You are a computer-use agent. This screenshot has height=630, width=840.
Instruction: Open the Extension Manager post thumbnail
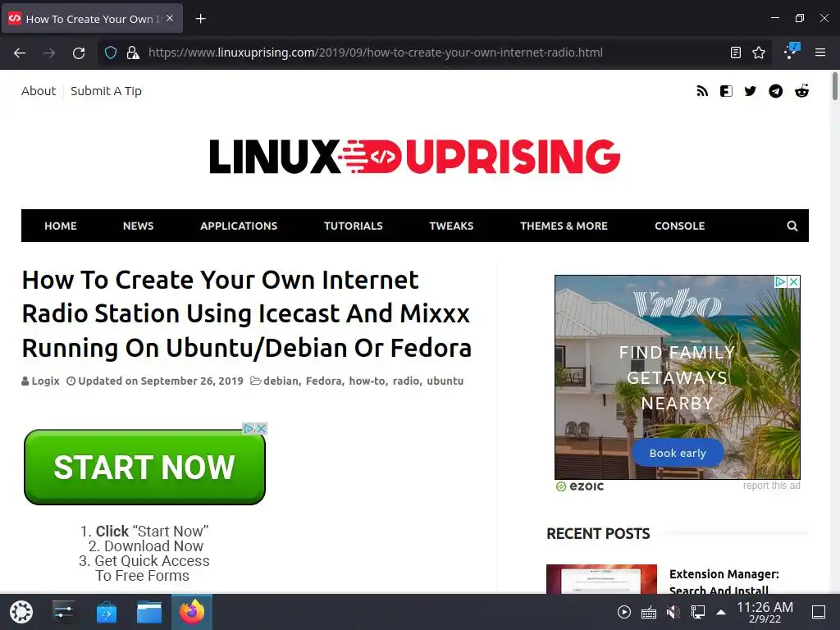pos(601,579)
